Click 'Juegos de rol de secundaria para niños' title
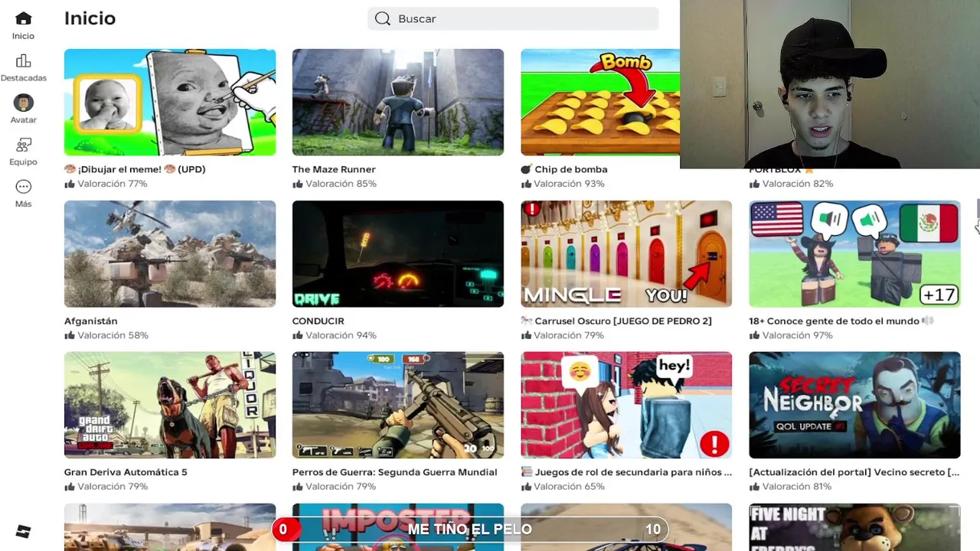Viewport: 980px width, 551px height. (626, 472)
